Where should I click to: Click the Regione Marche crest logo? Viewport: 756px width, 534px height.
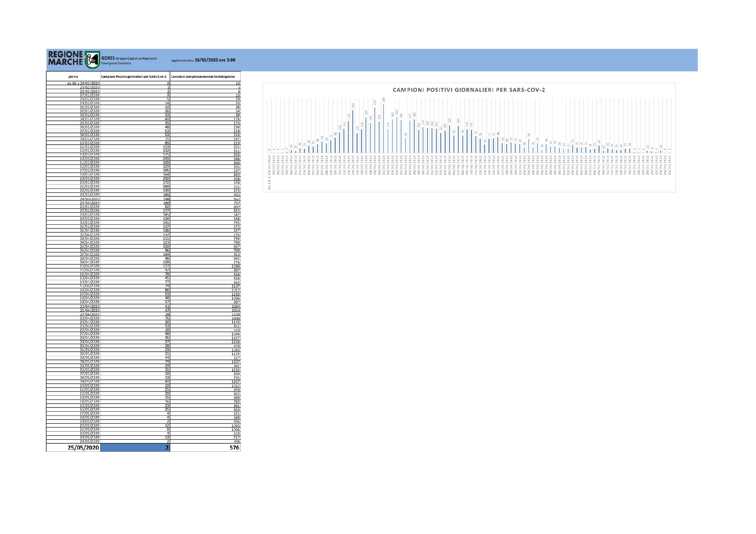click(x=92, y=60)
